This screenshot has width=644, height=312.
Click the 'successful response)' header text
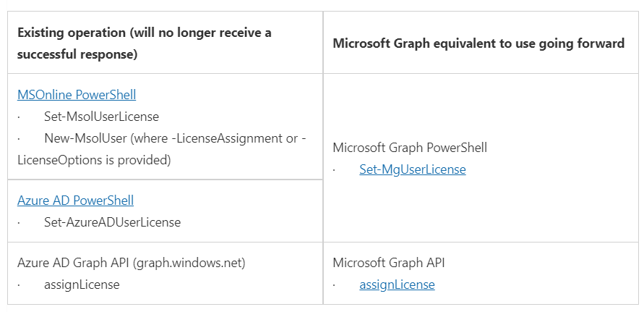(77, 54)
